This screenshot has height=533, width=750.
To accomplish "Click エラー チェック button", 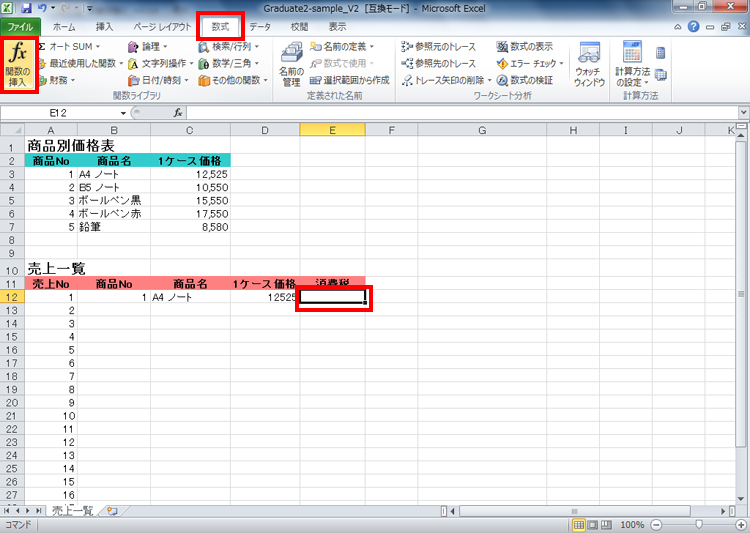I will [x=530, y=63].
